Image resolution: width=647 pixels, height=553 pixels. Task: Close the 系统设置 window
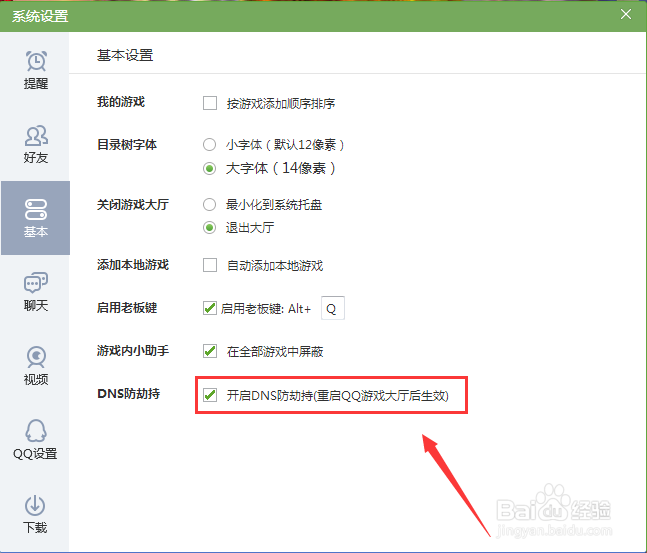(626, 14)
